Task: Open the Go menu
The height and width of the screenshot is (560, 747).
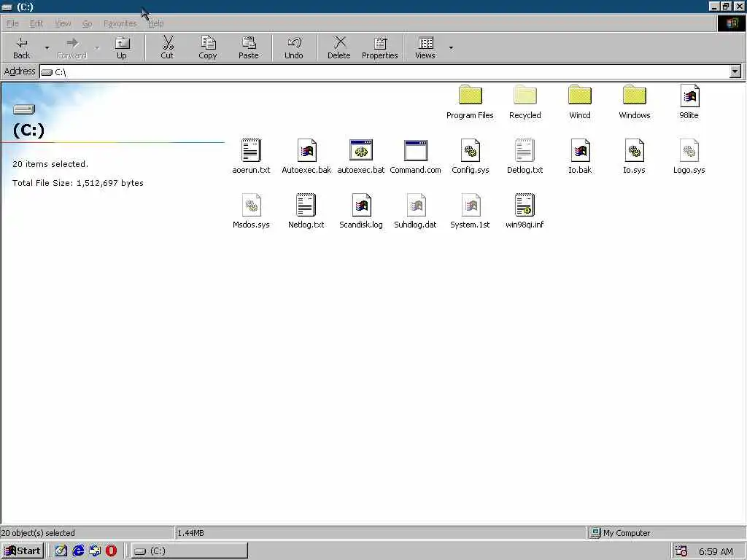Action: [88, 23]
